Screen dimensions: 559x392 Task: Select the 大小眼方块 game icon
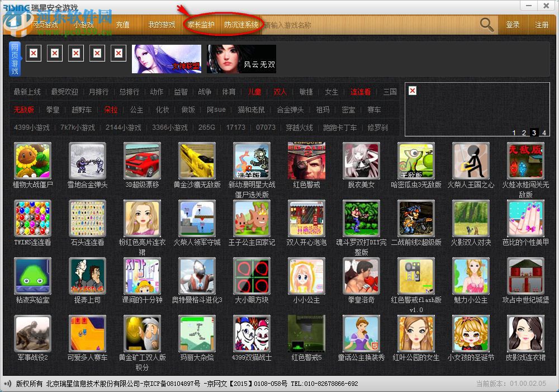tap(252, 276)
